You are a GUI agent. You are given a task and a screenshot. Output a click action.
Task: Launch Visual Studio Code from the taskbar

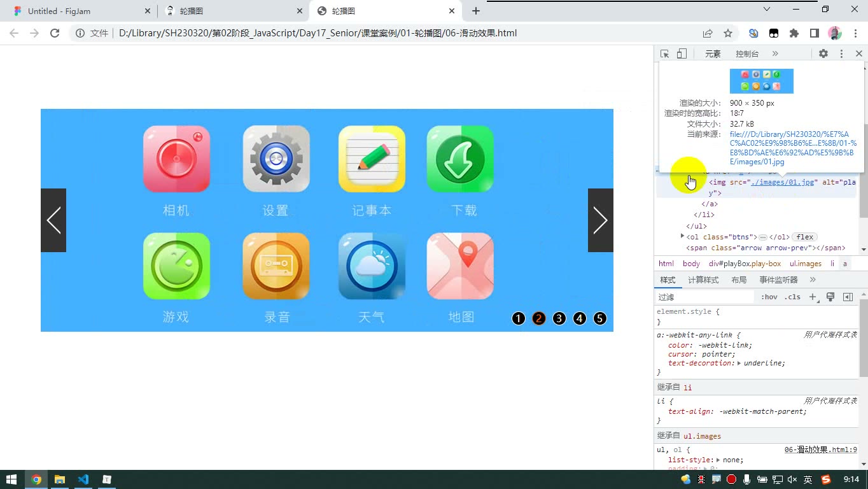point(83,479)
